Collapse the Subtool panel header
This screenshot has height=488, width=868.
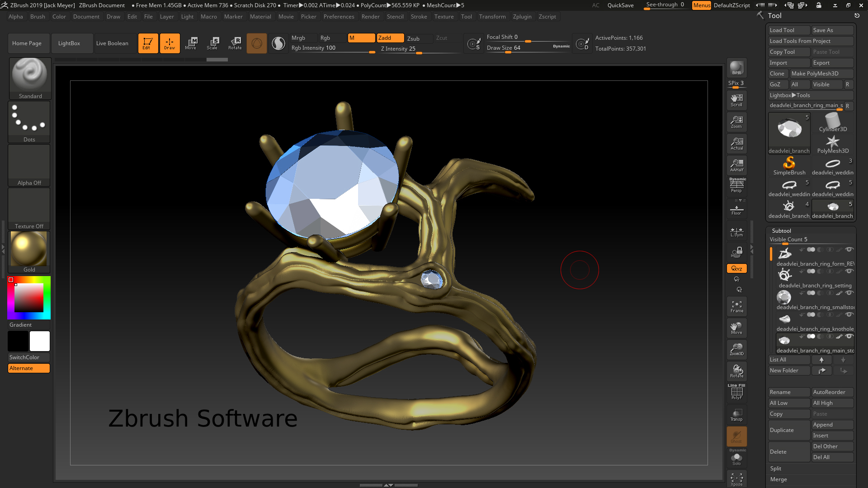781,230
